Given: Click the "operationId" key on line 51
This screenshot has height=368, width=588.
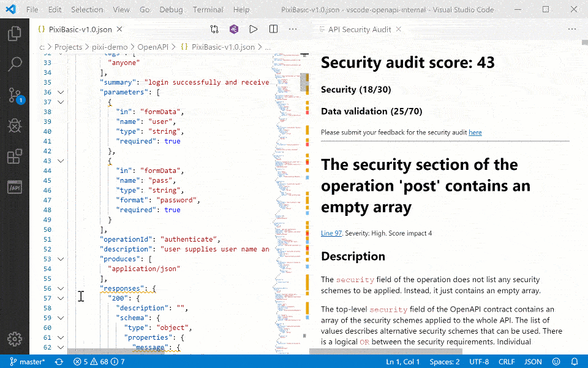Looking at the screenshot, I should (124, 239).
